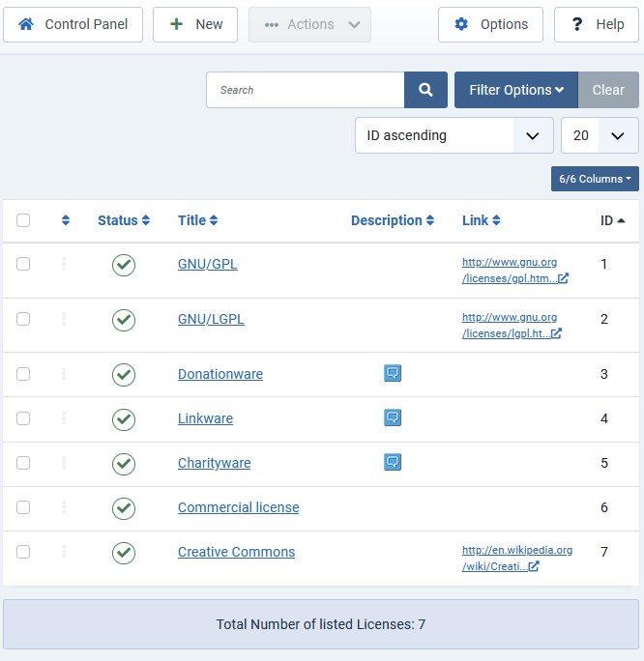The image size is (644, 661).
Task: Sort by the ordering column arrows
Action: [x=66, y=220]
